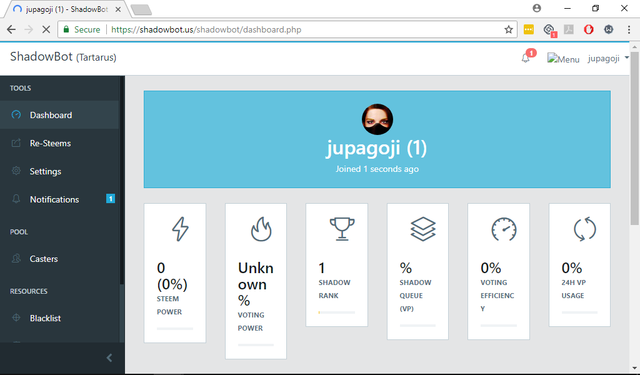Click the Joined 1 seconds ago text

pos(377,169)
